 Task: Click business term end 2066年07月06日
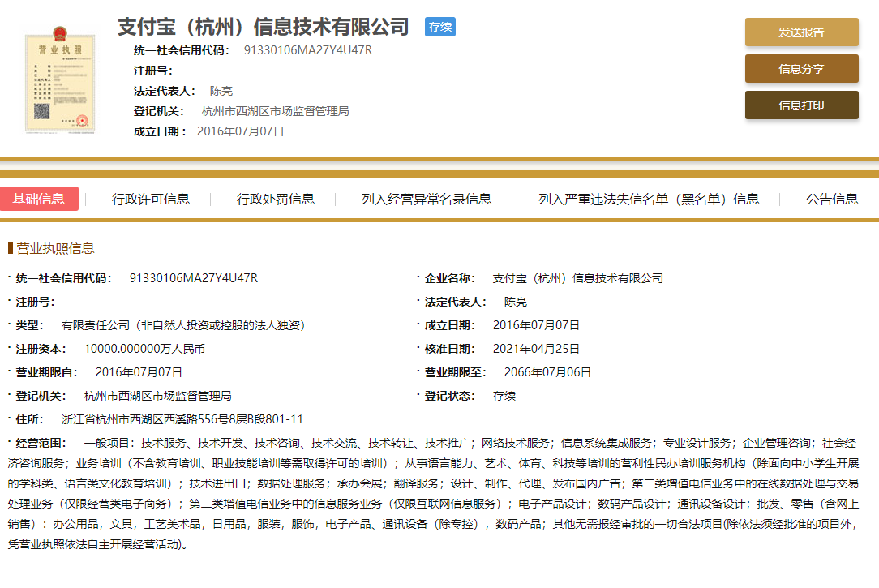click(547, 372)
